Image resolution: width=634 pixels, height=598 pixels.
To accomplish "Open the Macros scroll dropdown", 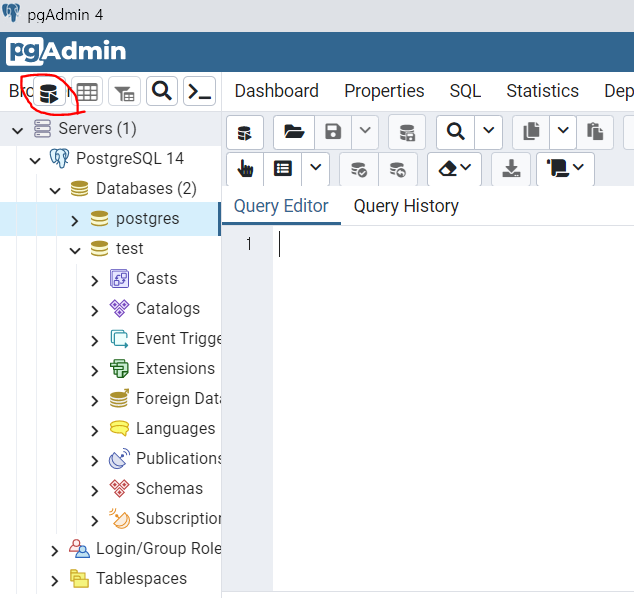I will (x=565, y=169).
